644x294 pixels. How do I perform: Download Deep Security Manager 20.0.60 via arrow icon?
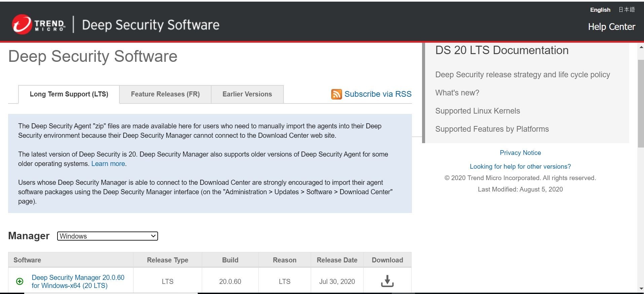(387, 281)
